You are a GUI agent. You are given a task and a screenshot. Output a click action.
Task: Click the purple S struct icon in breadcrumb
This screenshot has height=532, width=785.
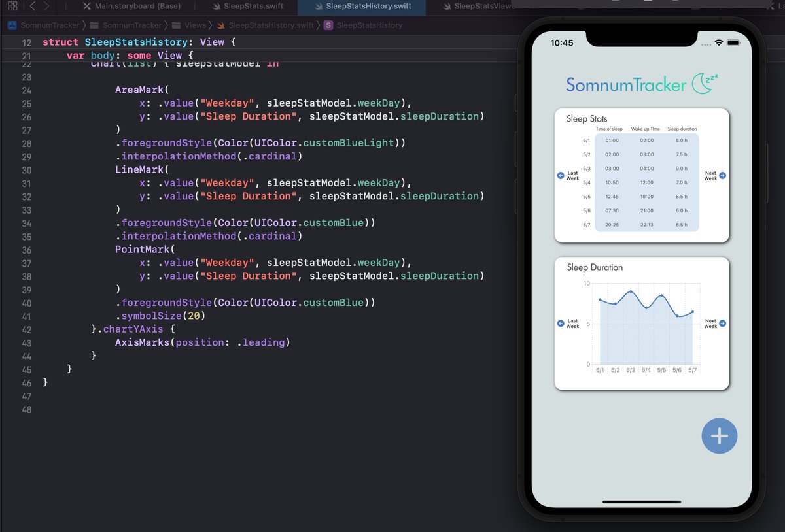(x=328, y=25)
